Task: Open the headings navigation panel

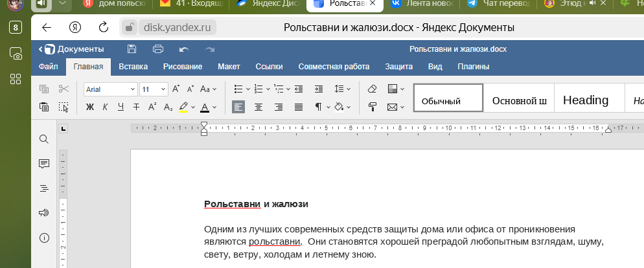Action: click(x=44, y=188)
